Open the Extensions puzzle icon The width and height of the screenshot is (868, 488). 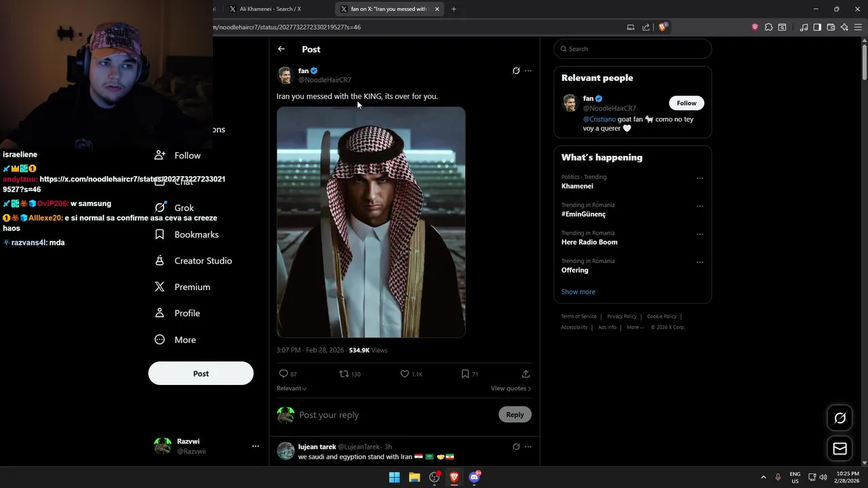pyautogui.click(x=768, y=27)
